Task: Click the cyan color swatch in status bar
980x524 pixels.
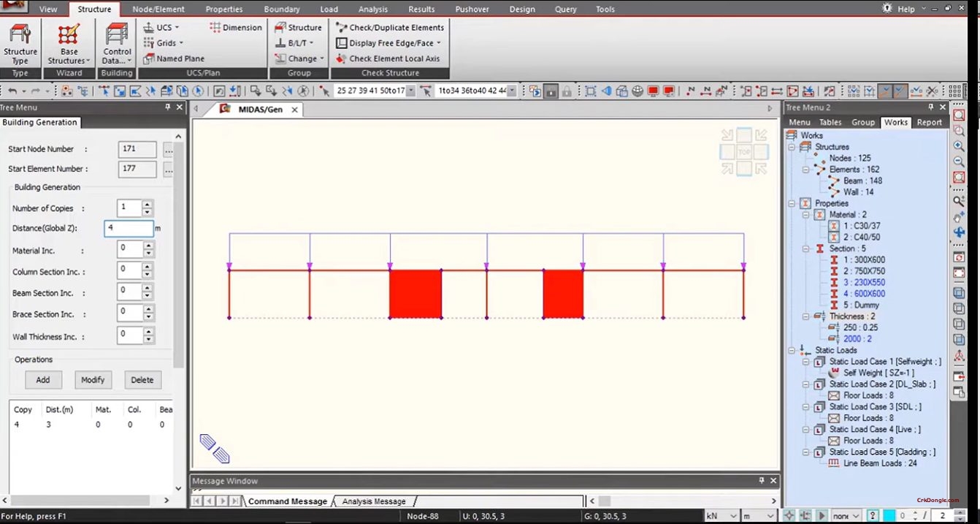Action: (889, 516)
